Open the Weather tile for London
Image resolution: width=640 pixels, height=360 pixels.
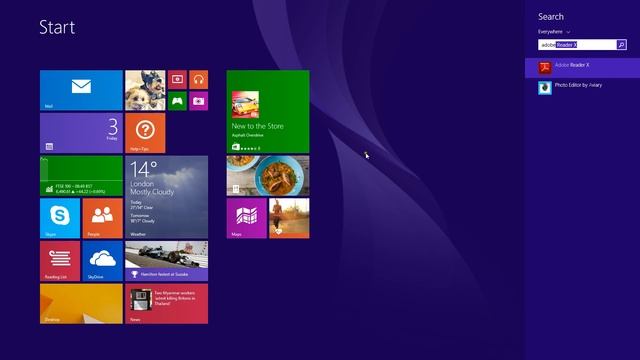[x=167, y=197]
